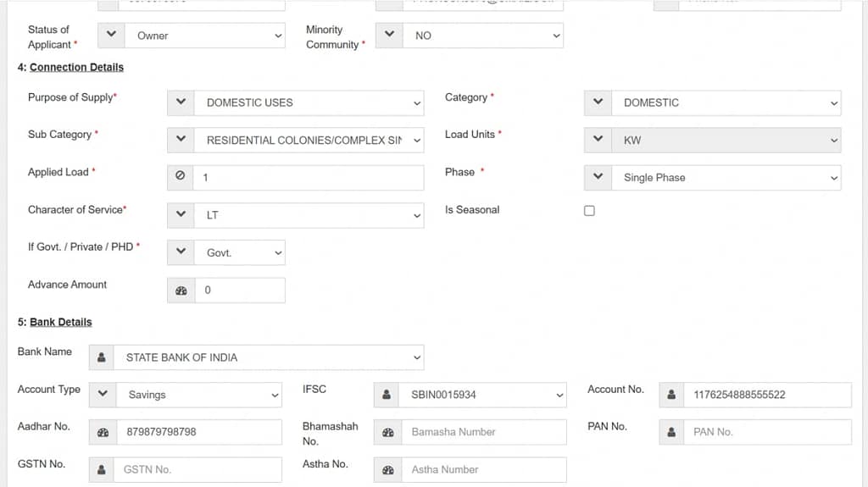Open the Bank Name dropdown
The width and height of the screenshot is (868, 487).
click(268, 357)
